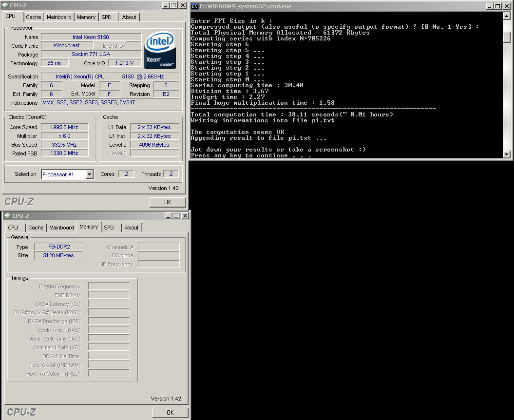Close the bottom CPU-Z window
The image size is (514, 420).
point(185,215)
